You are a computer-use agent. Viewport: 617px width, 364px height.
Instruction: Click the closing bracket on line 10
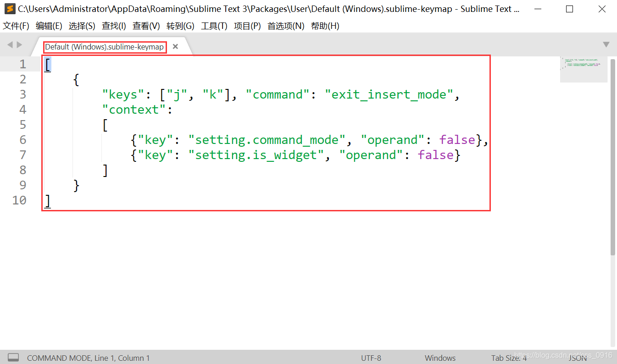point(48,200)
